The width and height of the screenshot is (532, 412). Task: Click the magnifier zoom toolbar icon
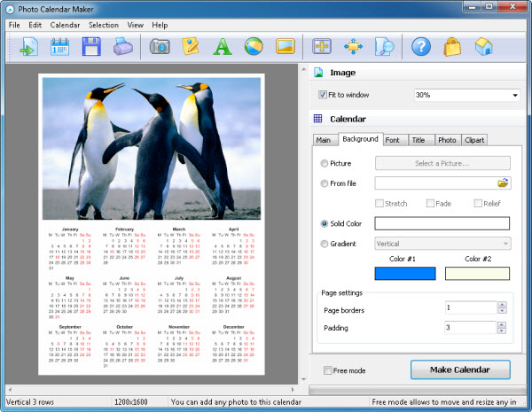[384, 47]
